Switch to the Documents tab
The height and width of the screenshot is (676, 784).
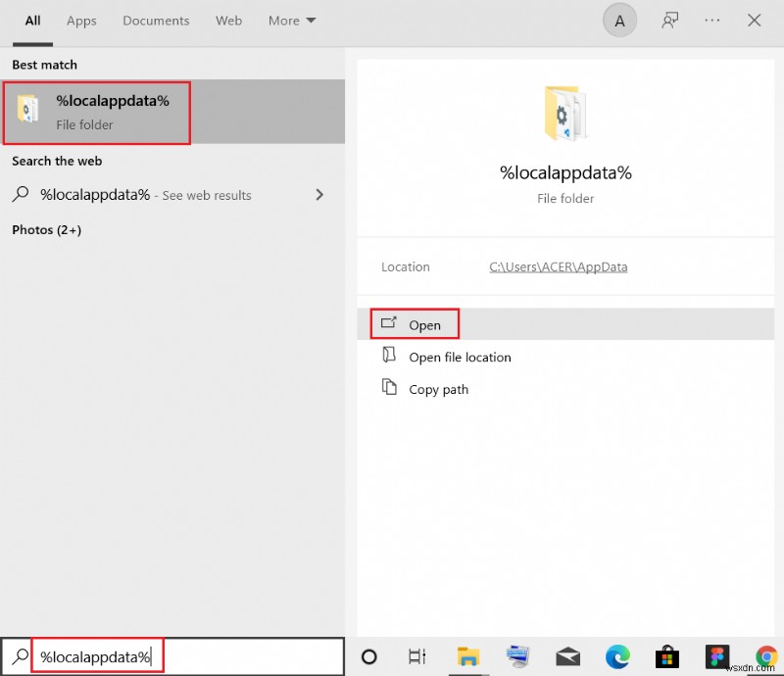click(x=156, y=21)
